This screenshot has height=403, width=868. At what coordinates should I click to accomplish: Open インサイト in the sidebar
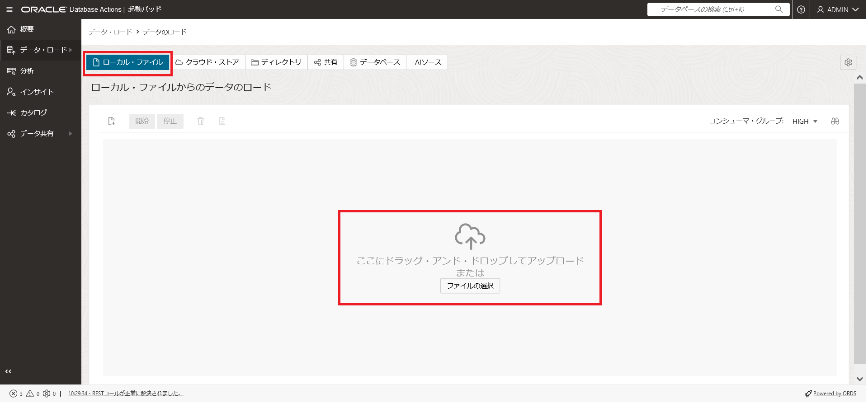tap(41, 92)
